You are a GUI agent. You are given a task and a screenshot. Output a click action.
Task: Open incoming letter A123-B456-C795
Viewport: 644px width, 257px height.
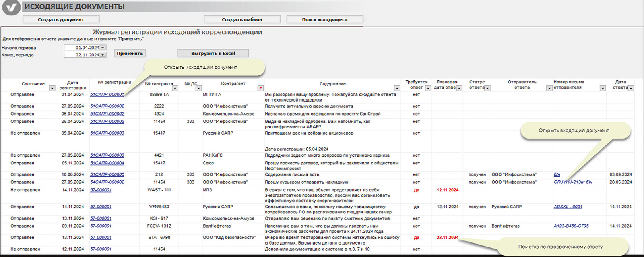point(571,226)
